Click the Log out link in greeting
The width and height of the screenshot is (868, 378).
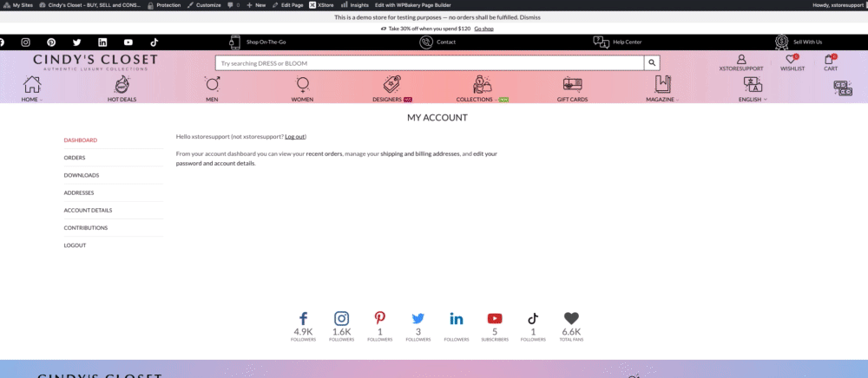pyautogui.click(x=294, y=136)
